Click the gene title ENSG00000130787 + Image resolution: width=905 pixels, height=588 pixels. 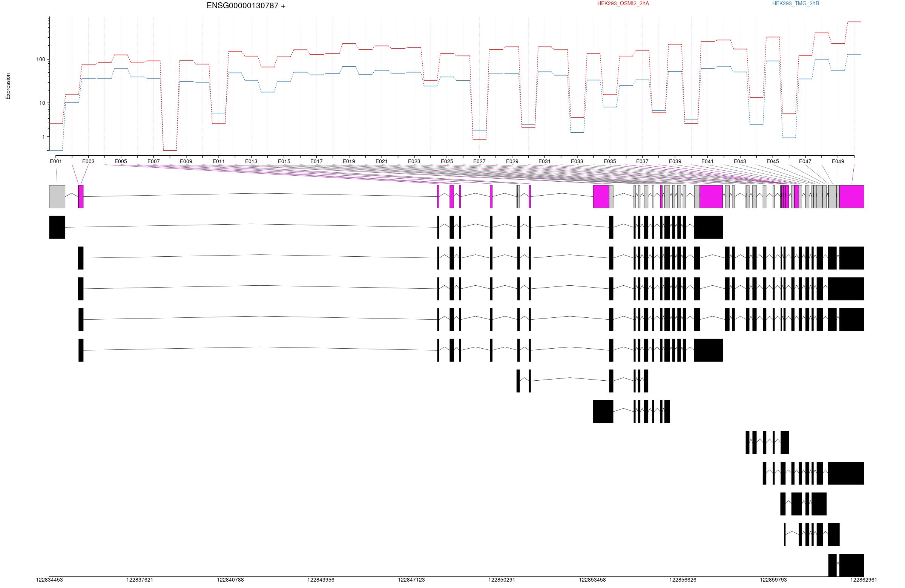[x=246, y=6]
